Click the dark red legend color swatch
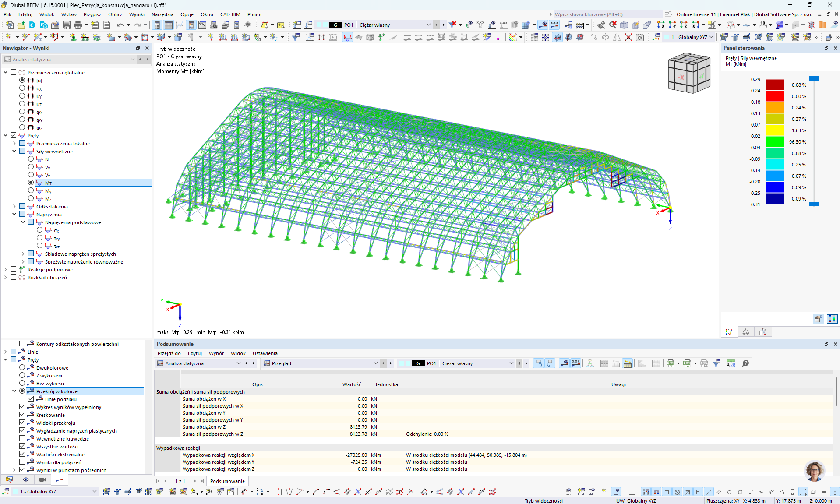This screenshot has width=840, height=504. point(775,85)
